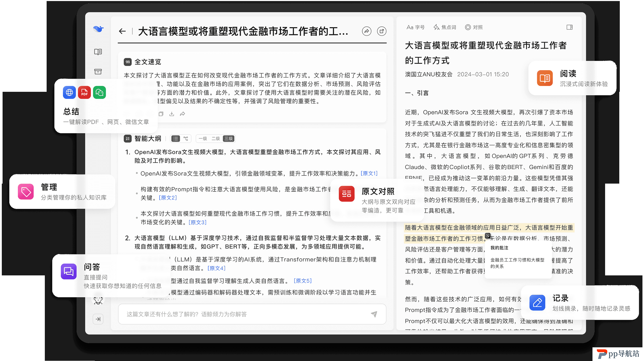This screenshot has width=644, height=361.
Task: Toggle the right panel layout icon
Action: (570, 27)
